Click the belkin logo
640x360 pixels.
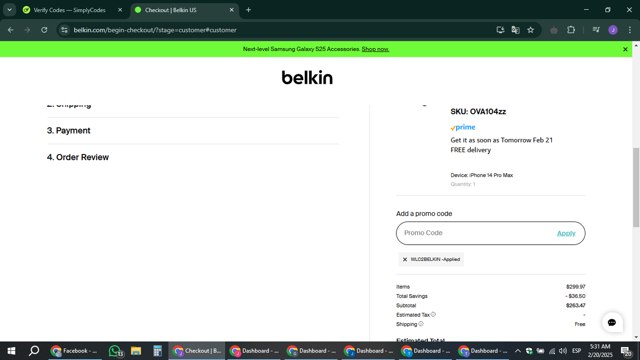[307, 78]
